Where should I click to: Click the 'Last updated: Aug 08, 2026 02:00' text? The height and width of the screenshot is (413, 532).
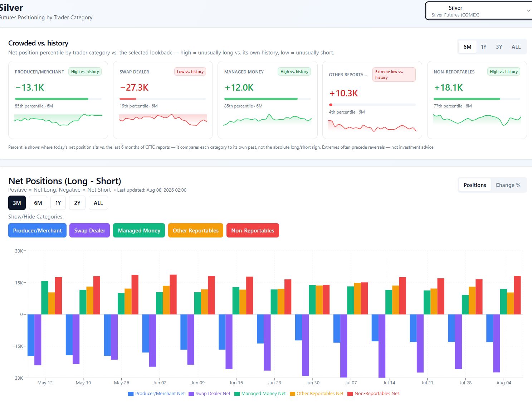point(152,190)
